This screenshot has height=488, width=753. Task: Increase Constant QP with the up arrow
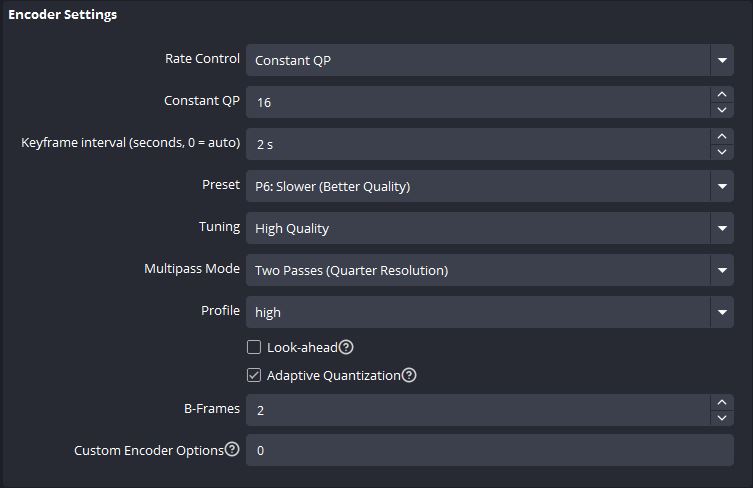(722, 94)
